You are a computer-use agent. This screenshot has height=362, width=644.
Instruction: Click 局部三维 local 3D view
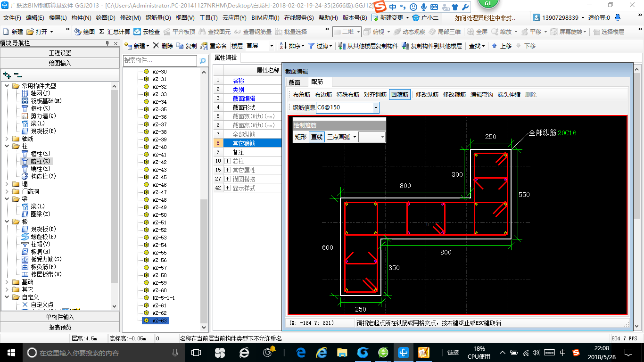coord(445,32)
